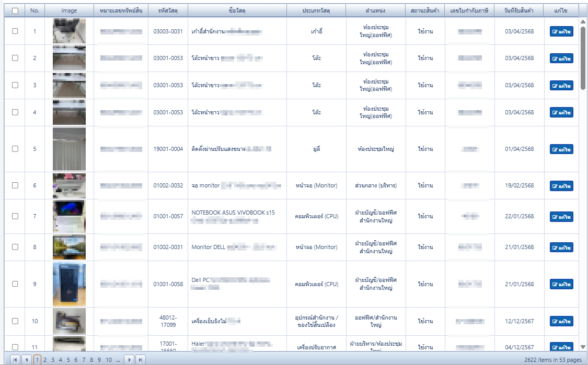Go to page 10 in the pager
The image size is (588, 365).
click(x=110, y=359)
